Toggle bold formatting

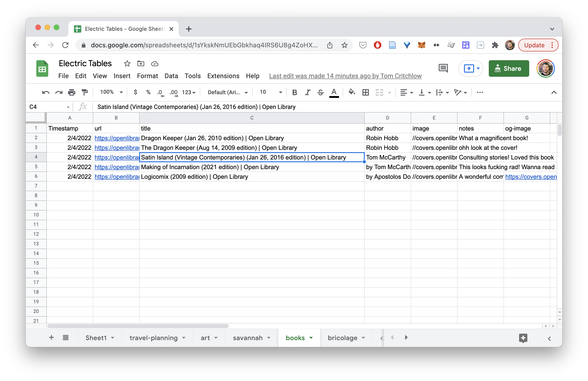tap(294, 92)
